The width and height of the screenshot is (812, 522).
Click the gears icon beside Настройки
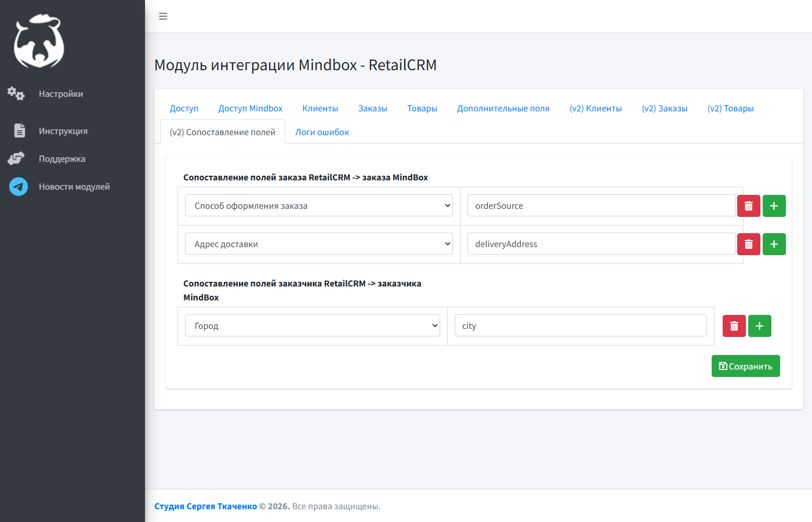click(16, 93)
